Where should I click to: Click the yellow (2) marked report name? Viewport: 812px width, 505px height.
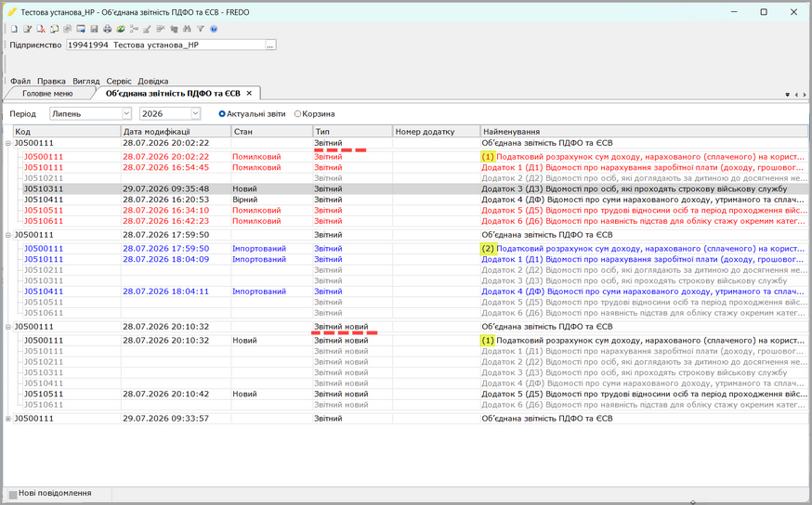[x=643, y=249]
